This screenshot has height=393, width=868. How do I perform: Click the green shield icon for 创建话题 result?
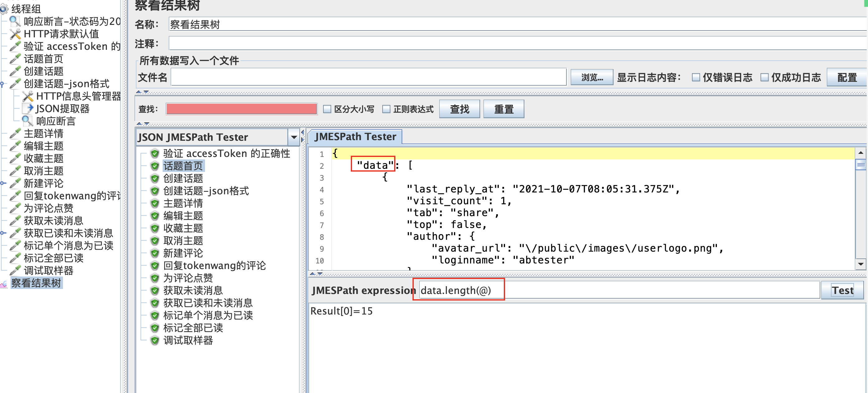[155, 178]
